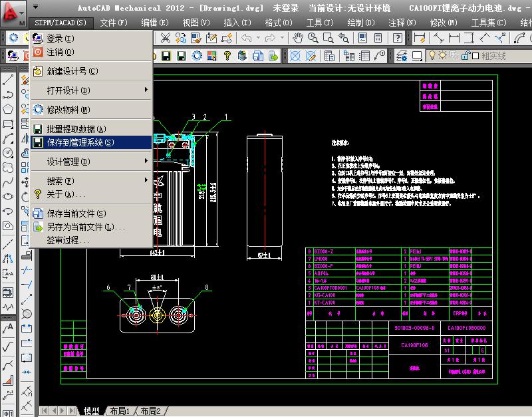This screenshot has height=417, width=532.
Task: Switch to the 布局1 tab
Action: (120, 411)
